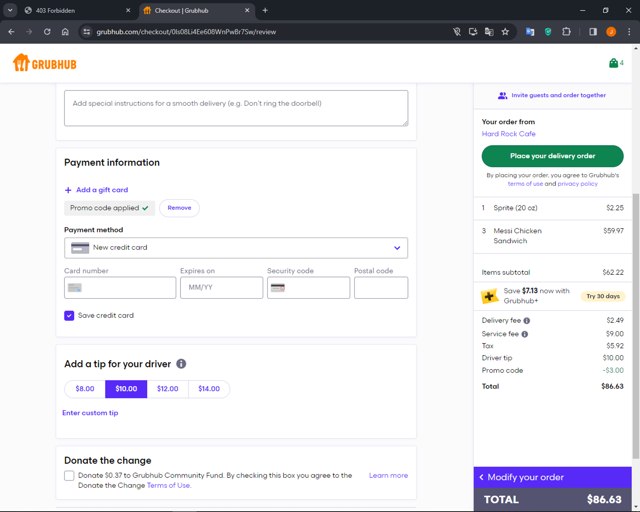Show Delivery fee info icon
The height and width of the screenshot is (512, 640).
pos(527,321)
